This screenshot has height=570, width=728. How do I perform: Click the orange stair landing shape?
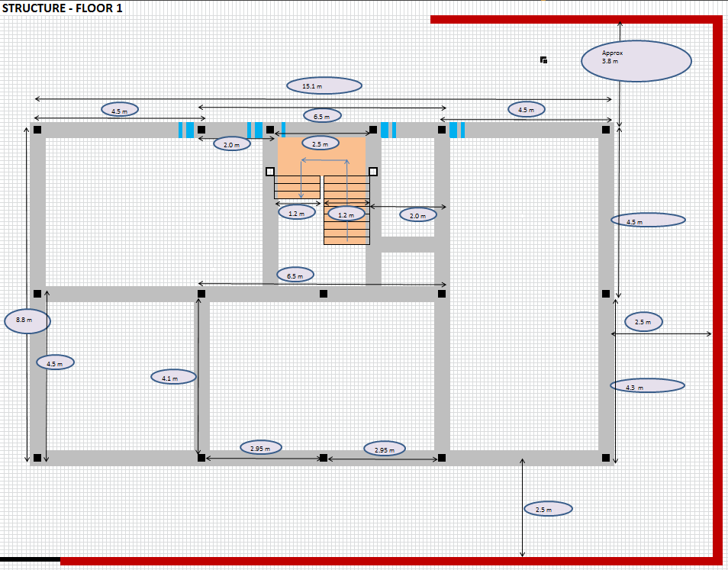coord(321,156)
